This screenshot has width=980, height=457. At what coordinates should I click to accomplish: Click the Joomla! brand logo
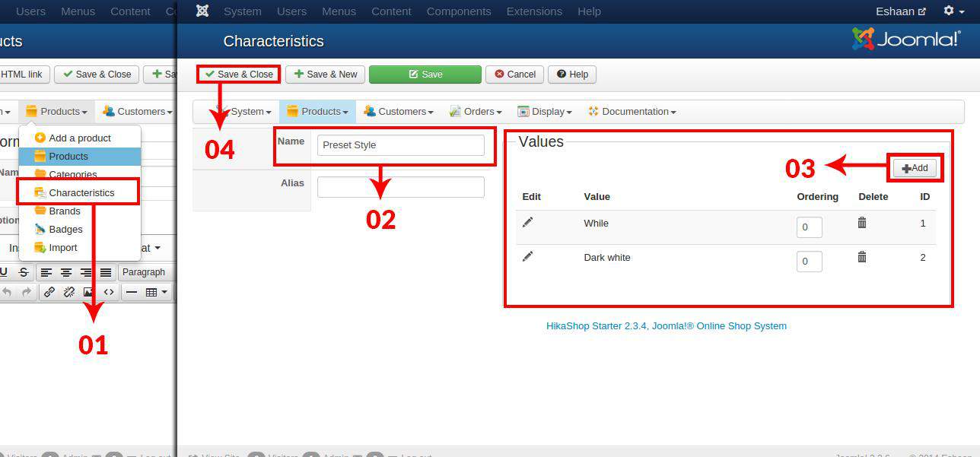tap(907, 40)
